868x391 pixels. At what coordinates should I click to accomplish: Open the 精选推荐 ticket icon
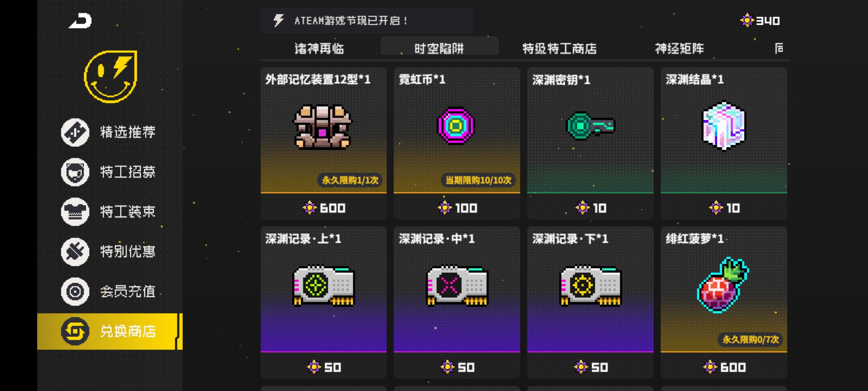coord(75,132)
